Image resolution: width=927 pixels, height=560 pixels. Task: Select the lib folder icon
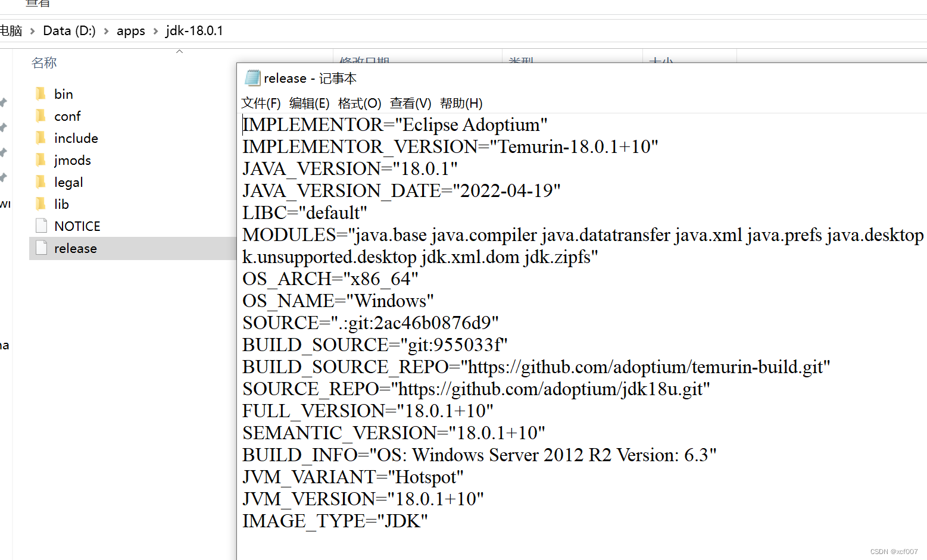tap(41, 204)
